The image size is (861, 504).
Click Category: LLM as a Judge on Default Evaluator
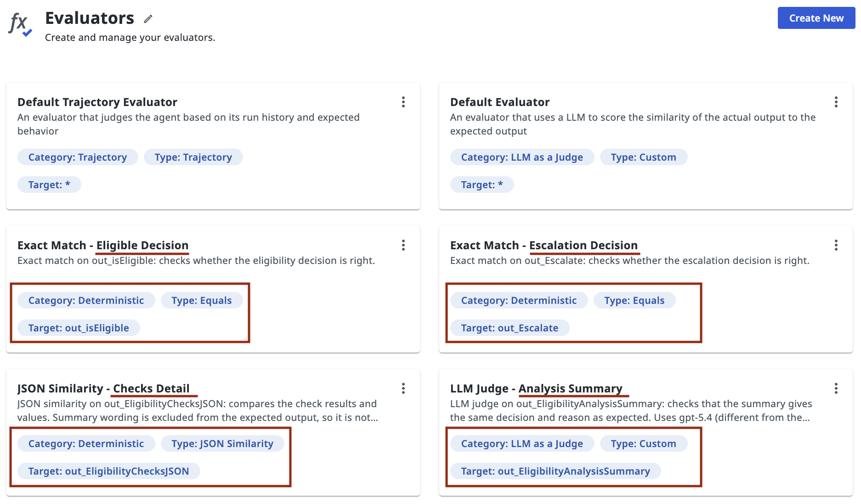tap(522, 157)
